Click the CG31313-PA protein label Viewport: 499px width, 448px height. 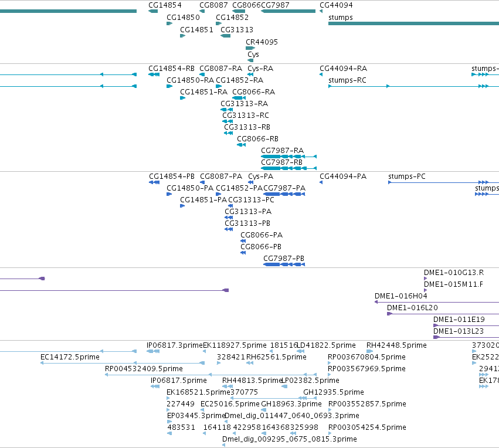click(248, 212)
